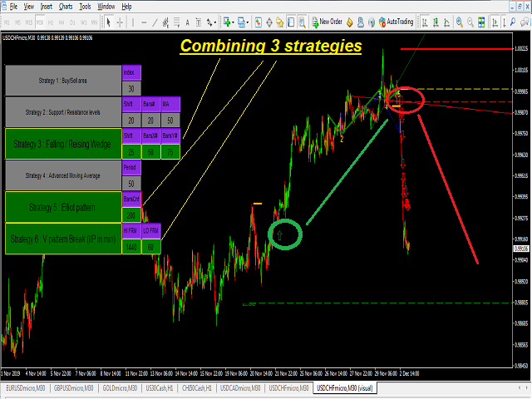Click Strategy 3 : Falling / Reising Wedge
The width and height of the screenshot is (532, 399).
[x=63, y=144]
